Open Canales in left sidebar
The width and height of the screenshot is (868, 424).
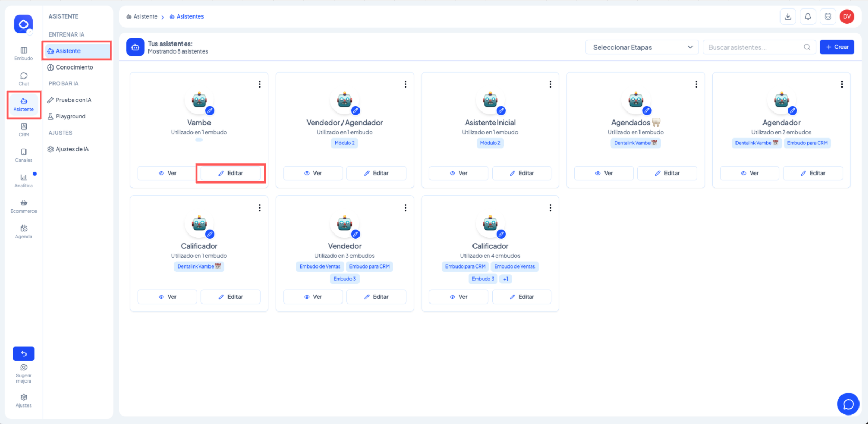[x=23, y=155]
